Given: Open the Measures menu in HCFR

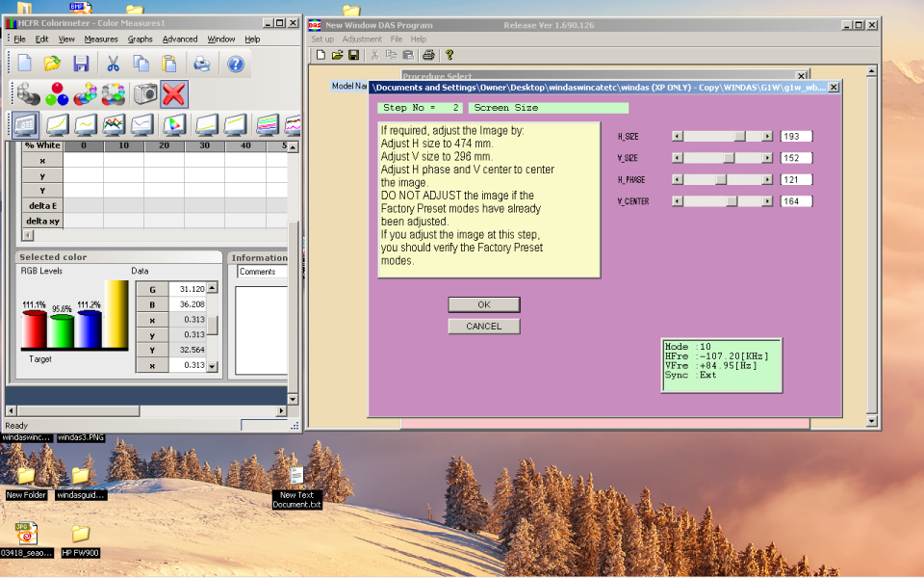Looking at the screenshot, I should click(101, 39).
